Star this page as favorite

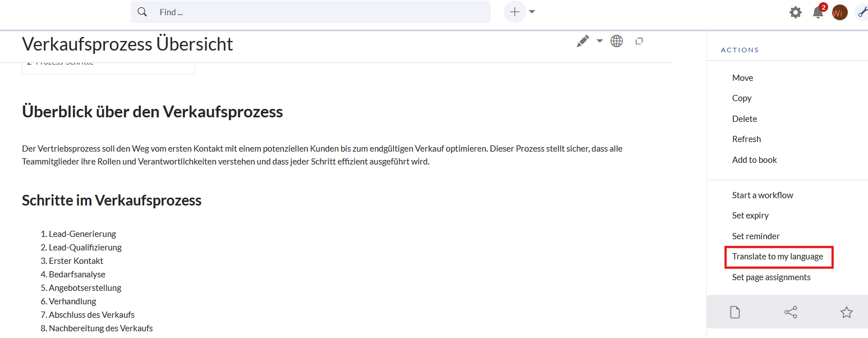pyautogui.click(x=847, y=313)
